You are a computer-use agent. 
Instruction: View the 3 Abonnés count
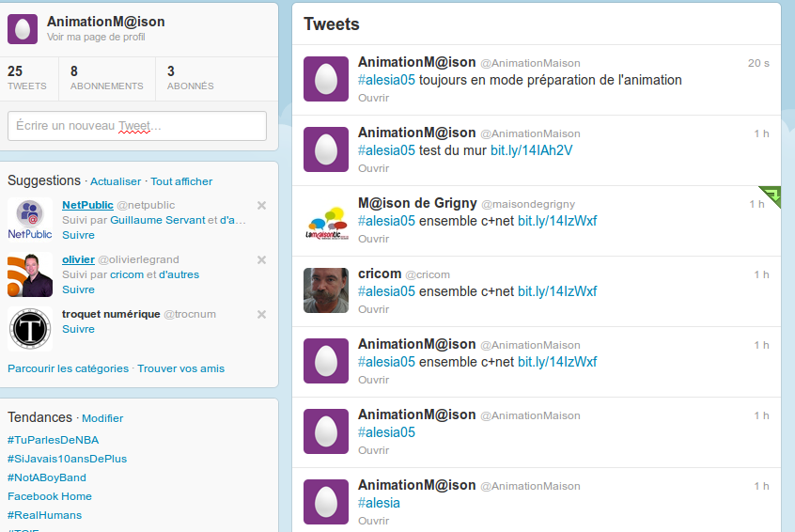pos(190,78)
